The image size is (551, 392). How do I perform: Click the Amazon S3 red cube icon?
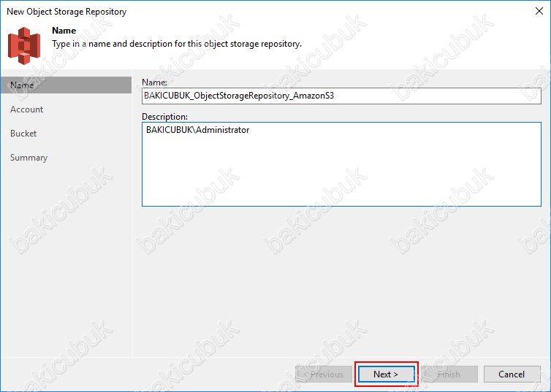24,45
